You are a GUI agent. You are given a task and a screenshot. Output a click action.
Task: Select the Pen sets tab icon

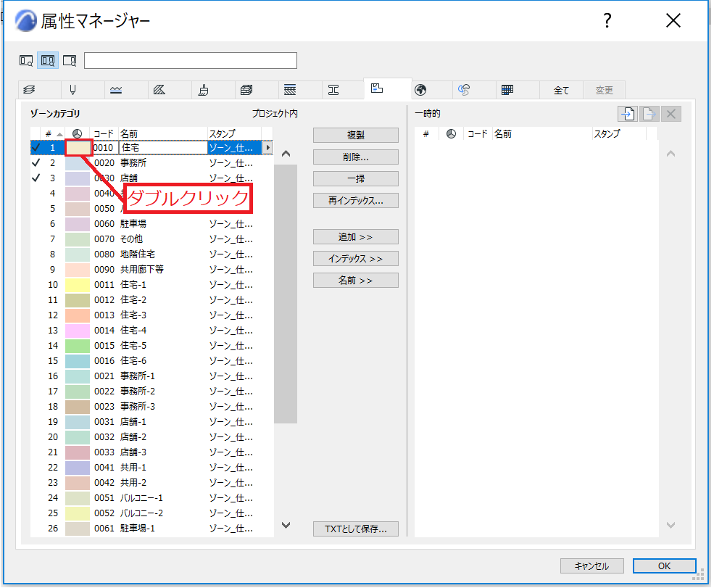tap(72, 90)
